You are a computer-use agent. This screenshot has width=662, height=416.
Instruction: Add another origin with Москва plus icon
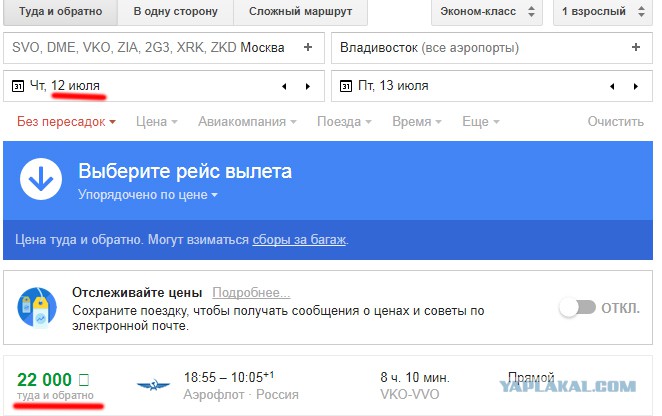tap(308, 47)
